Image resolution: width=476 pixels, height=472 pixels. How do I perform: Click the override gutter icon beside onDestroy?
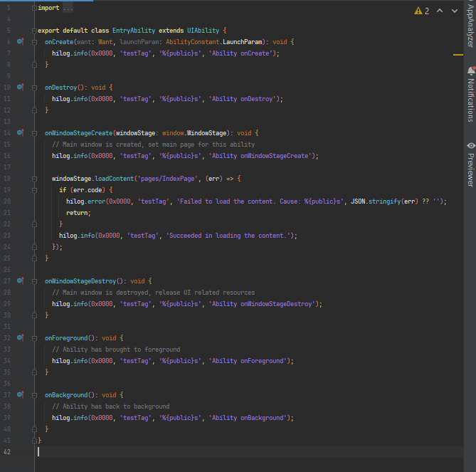click(21, 88)
